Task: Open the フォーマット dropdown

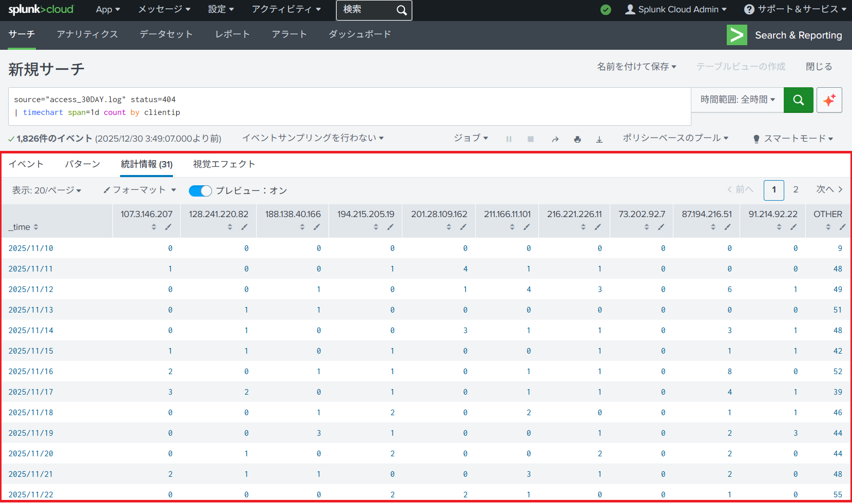Action: (x=140, y=190)
